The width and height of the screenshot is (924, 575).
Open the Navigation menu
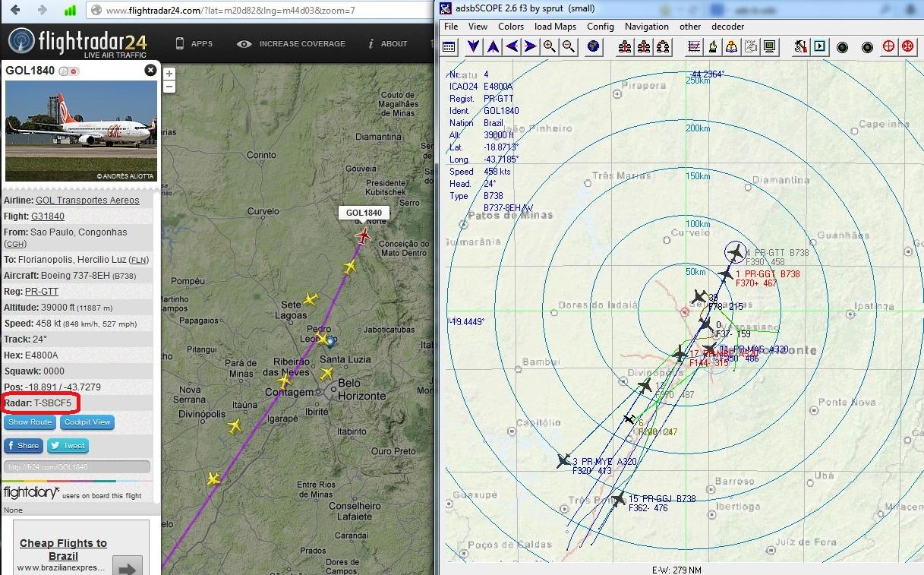[646, 27]
